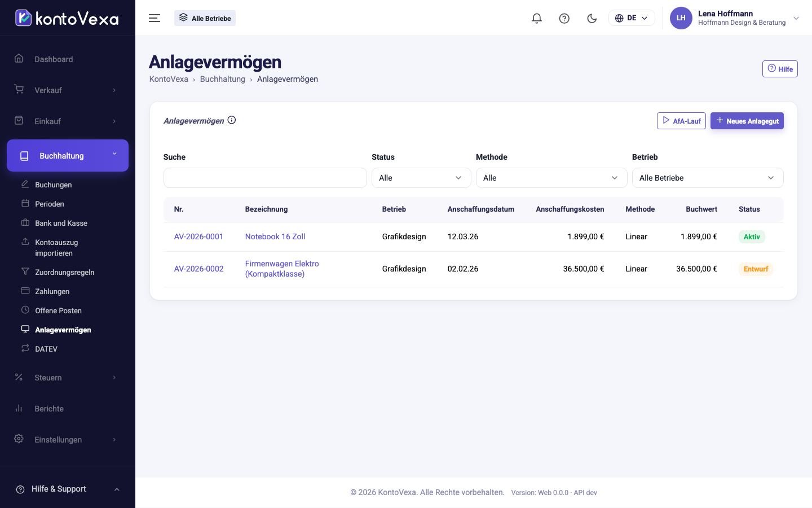812x508 pixels.
Task: Open asset AV-2026-0001 link
Action: click(198, 237)
